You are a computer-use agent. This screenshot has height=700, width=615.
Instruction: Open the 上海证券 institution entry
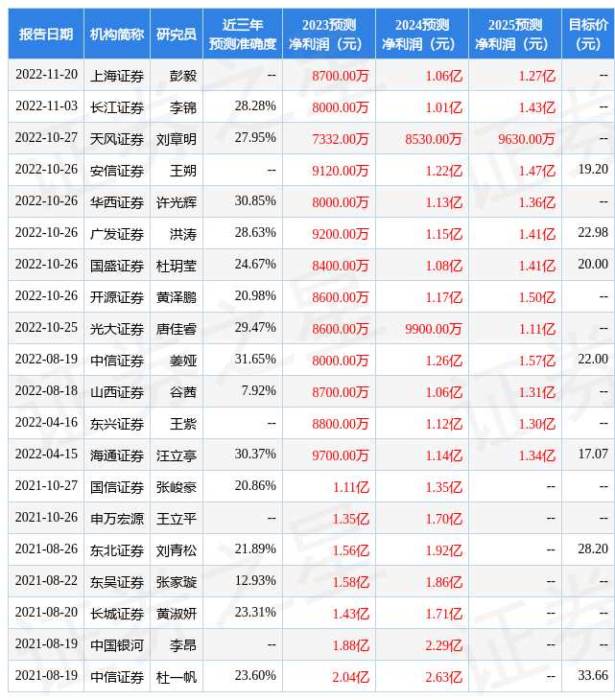click(x=117, y=76)
